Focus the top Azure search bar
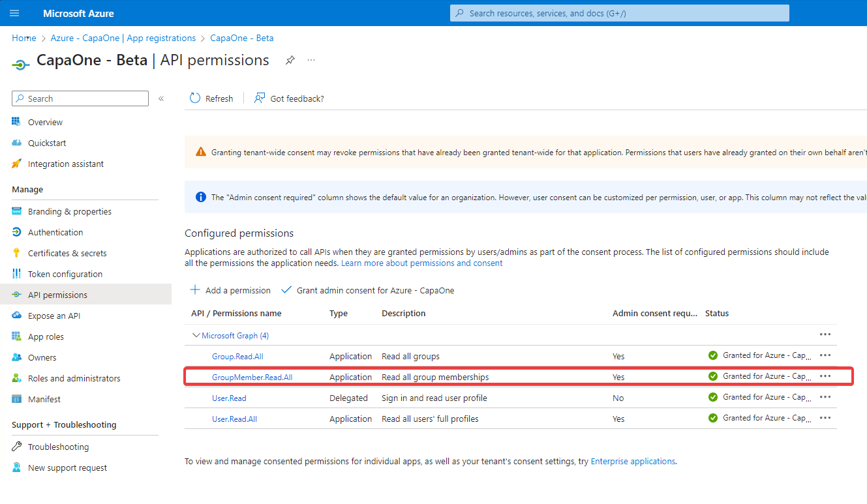 click(x=620, y=13)
